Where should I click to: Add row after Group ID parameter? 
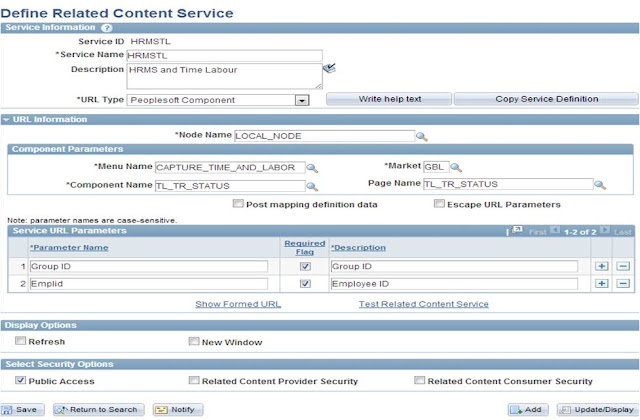[600, 266]
